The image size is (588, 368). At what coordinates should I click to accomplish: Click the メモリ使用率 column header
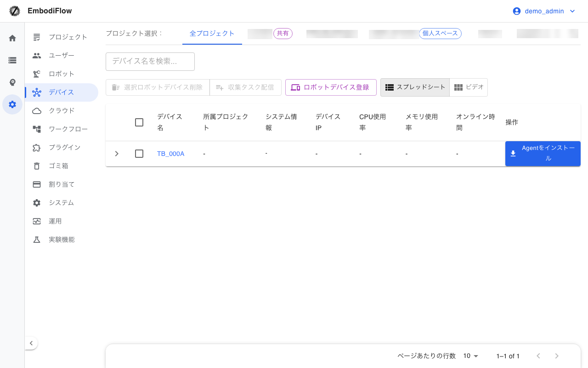(422, 122)
